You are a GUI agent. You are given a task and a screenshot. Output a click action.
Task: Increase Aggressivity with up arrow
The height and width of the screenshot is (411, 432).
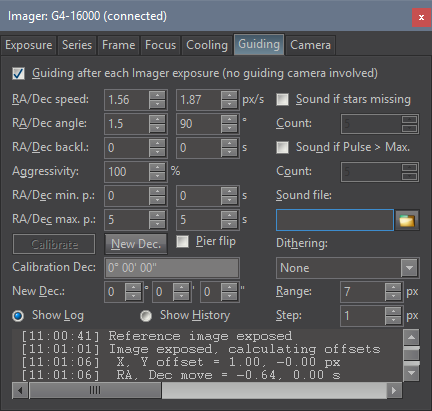(157, 167)
